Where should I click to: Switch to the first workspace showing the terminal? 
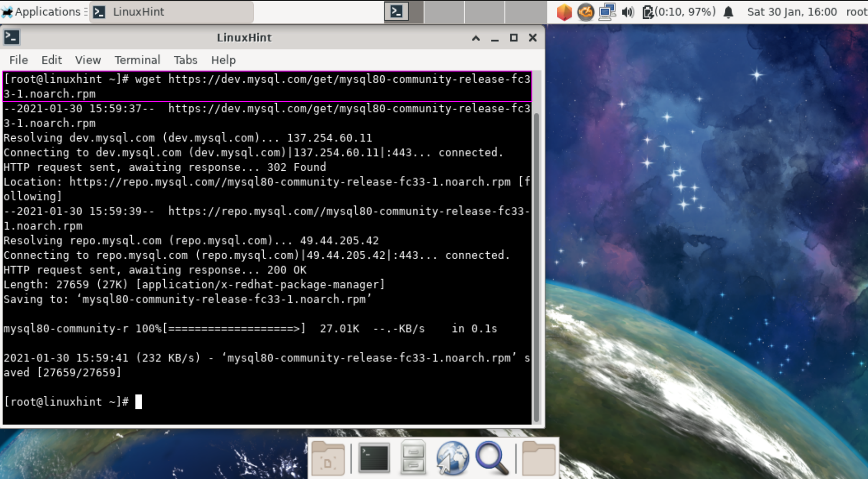(x=403, y=12)
